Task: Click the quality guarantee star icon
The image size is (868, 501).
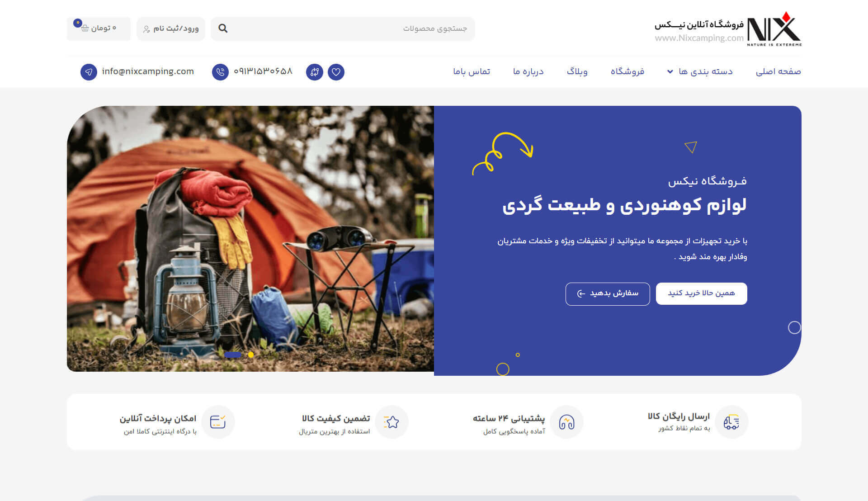Action: point(392,422)
